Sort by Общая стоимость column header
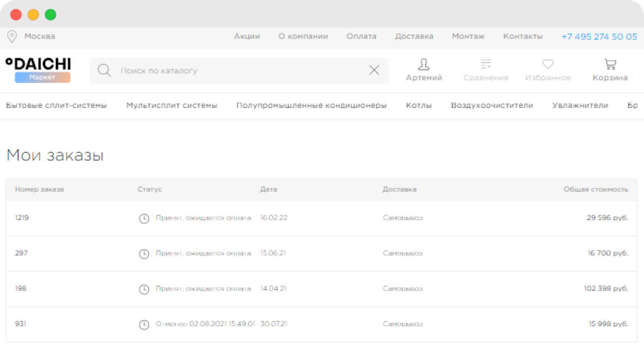 pos(595,189)
